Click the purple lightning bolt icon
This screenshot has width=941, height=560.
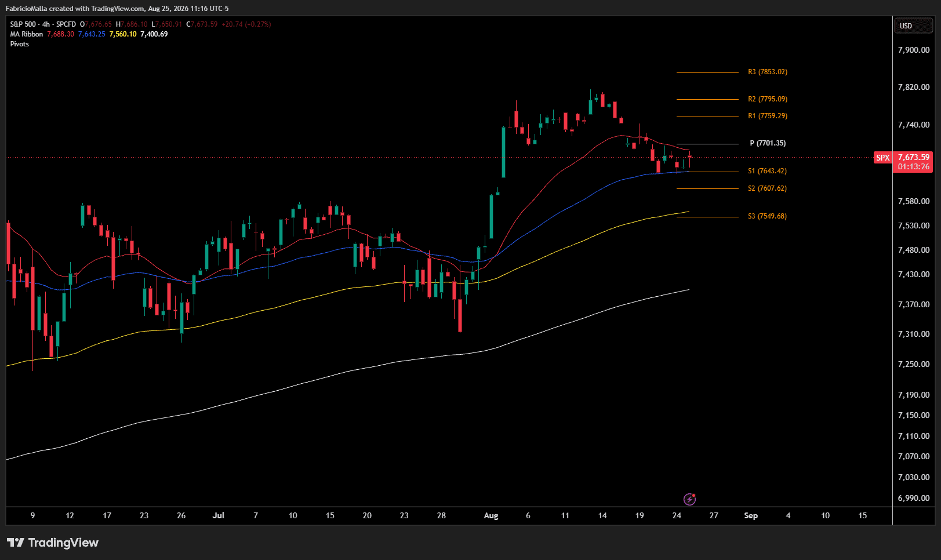(x=689, y=499)
